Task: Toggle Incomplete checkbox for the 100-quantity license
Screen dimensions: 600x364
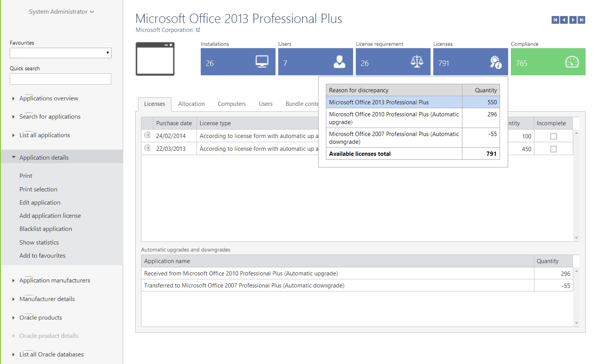Action: 553,136
